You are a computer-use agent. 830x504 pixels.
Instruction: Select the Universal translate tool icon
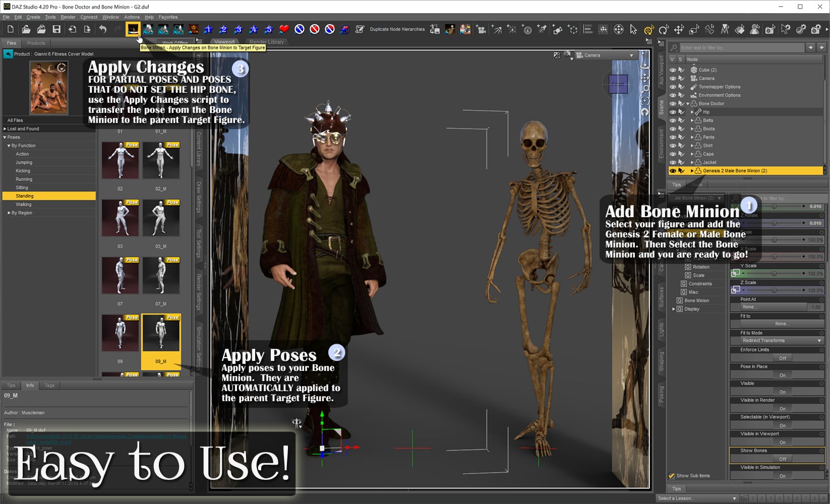coord(649,29)
